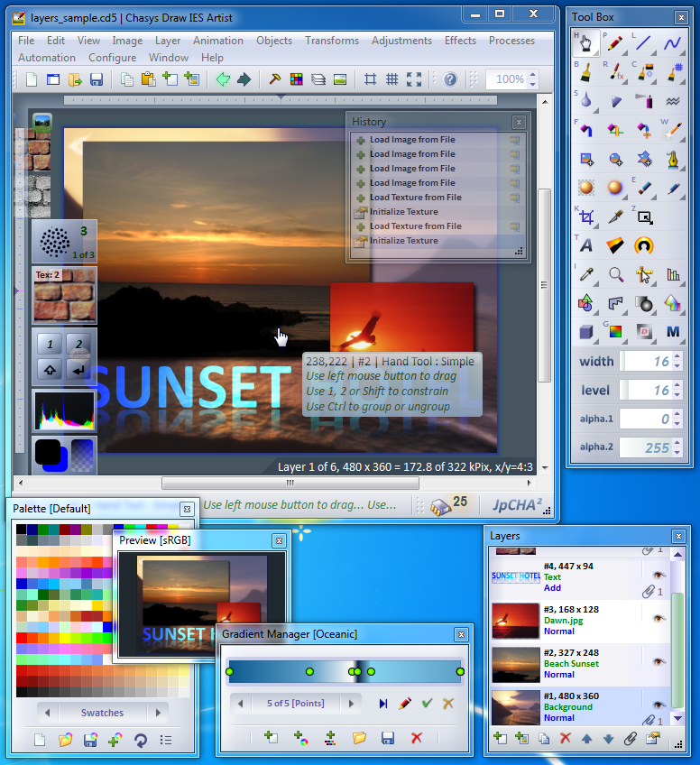This screenshot has width=700, height=765.
Task: Click the dark Redo arrow
Action: [244, 79]
